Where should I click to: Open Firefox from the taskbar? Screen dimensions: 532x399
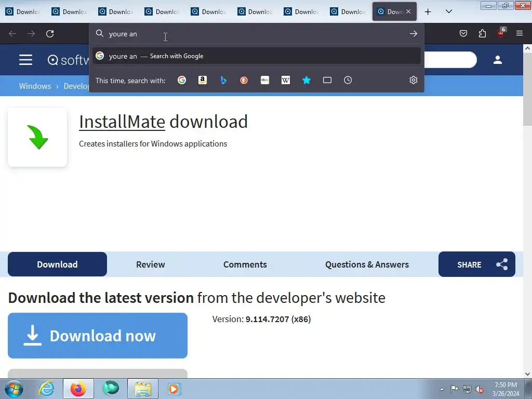coord(78,389)
